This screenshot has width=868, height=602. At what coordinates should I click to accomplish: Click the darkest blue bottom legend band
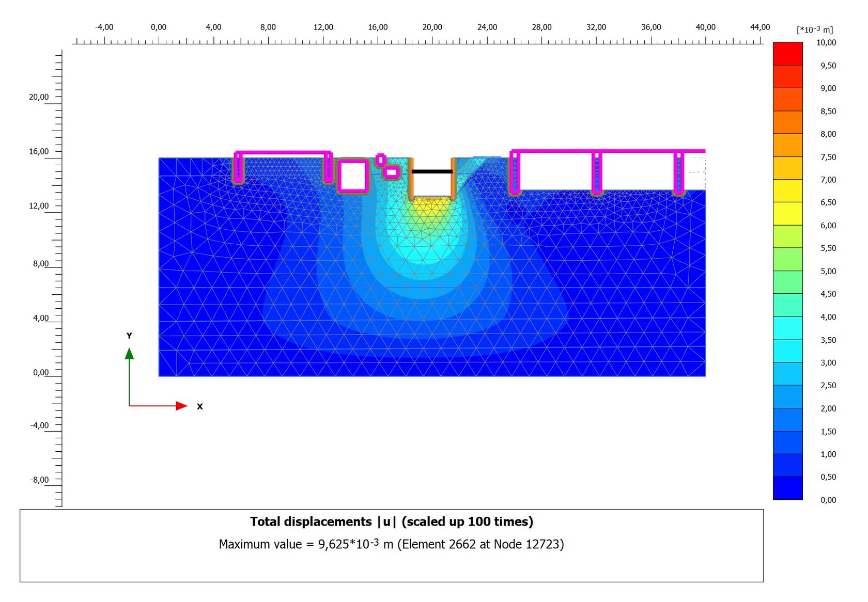[x=787, y=488]
